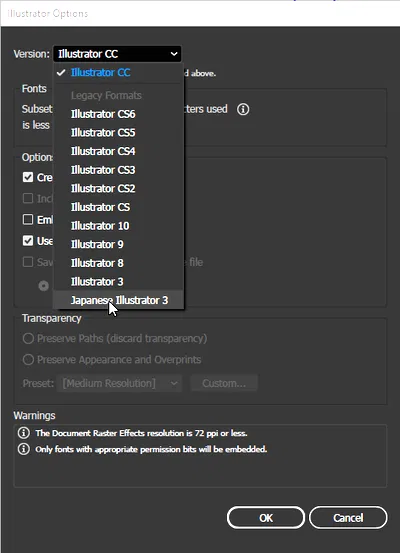Click the raster effects warning info icon
The width and height of the screenshot is (400, 553).
point(24,433)
